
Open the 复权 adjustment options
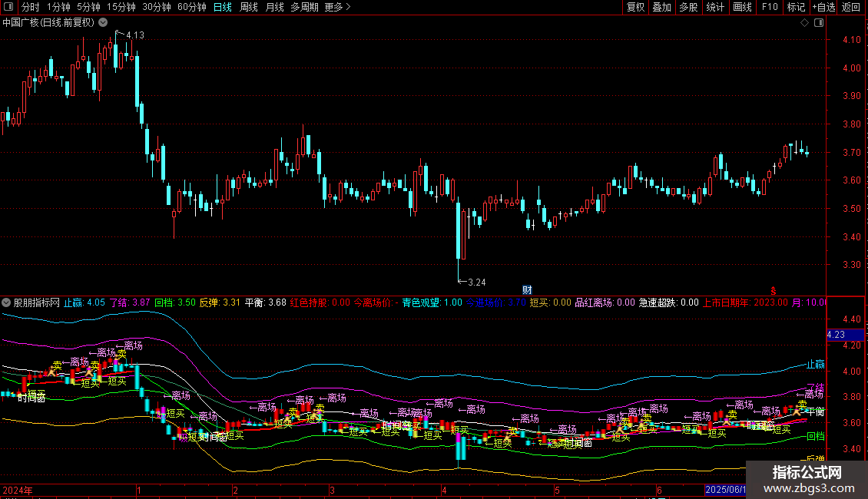635,7
